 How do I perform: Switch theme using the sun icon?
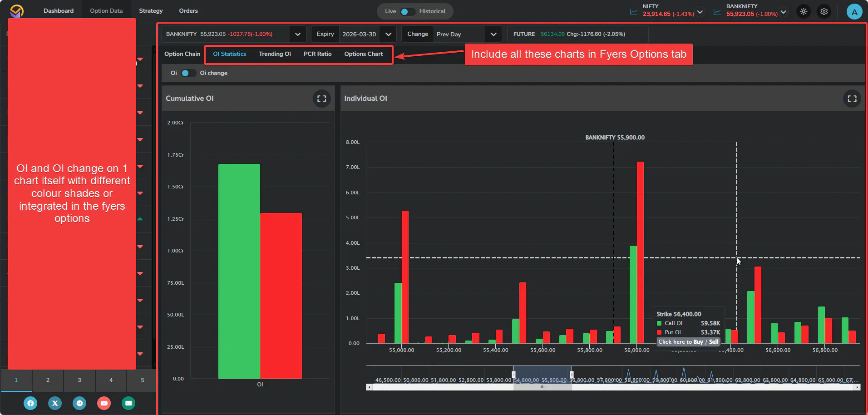click(x=804, y=11)
